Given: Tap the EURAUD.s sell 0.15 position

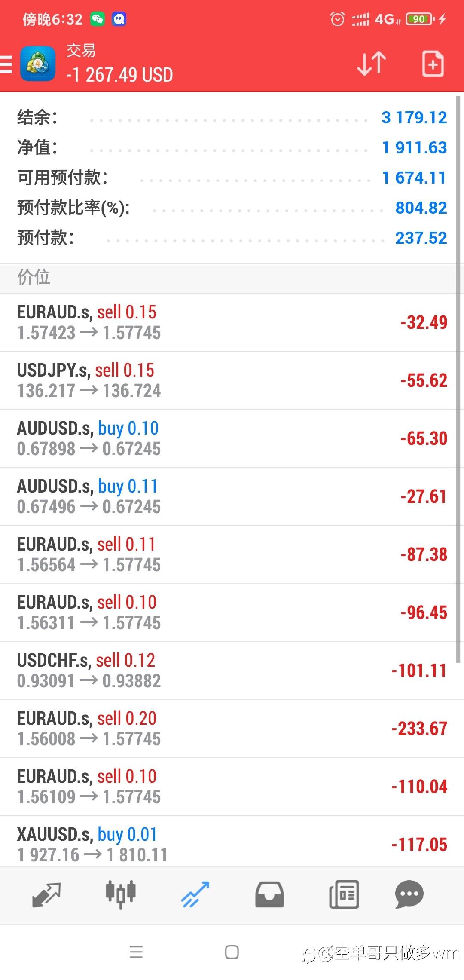Looking at the screenshot, I should click(228, 322).
